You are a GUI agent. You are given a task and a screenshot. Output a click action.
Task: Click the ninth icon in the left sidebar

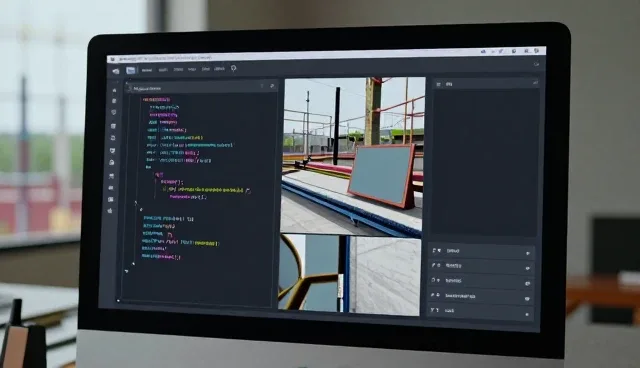pyautogui.click(x=111, y=188)
